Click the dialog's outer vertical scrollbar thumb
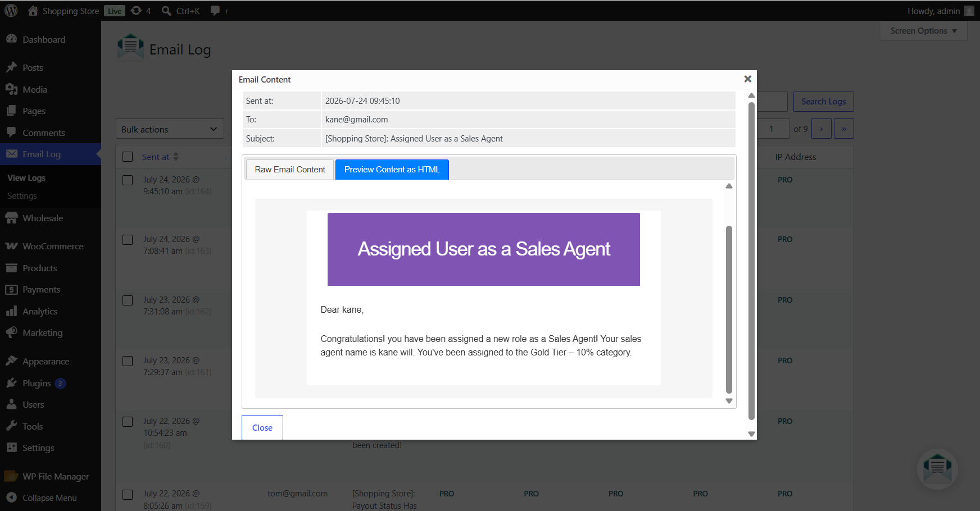This screenshot has width=980, height=511. (751, 261)
